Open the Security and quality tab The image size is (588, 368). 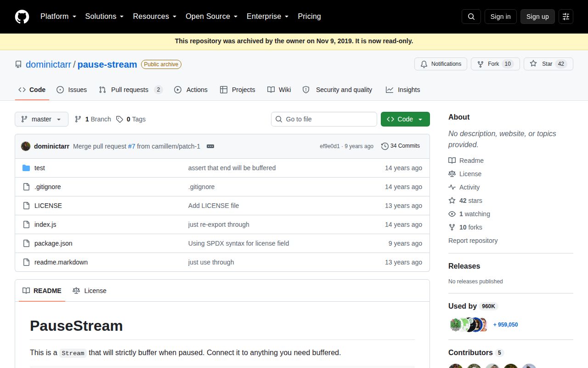point(338,90)
